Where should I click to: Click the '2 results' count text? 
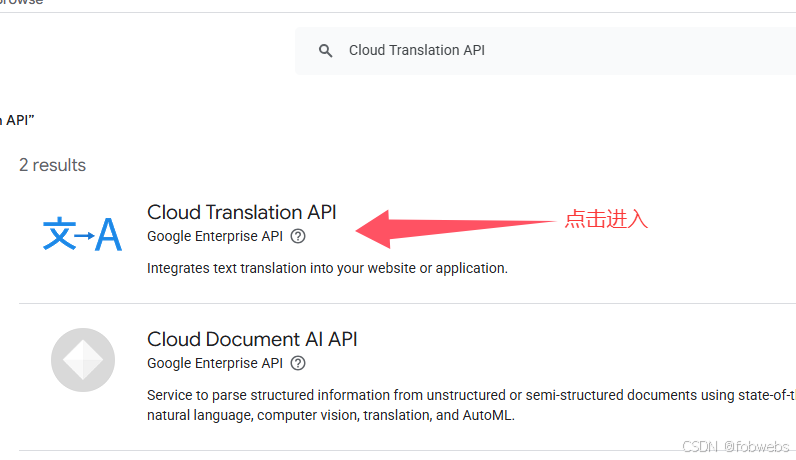[x=53, y=165]
